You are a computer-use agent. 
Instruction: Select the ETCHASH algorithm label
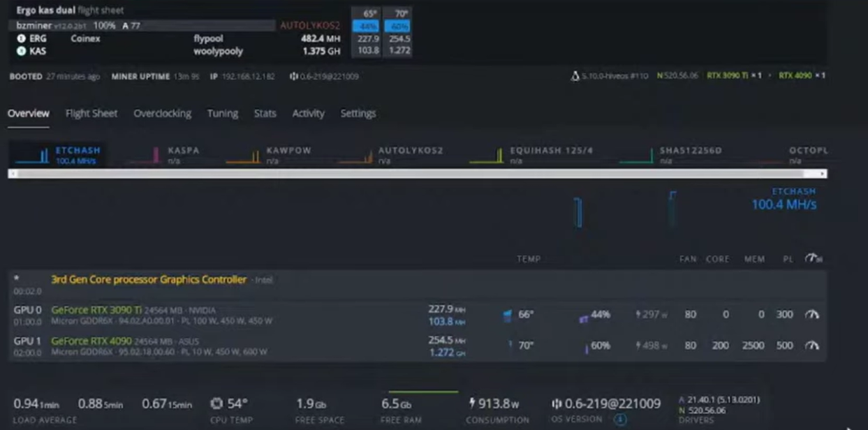[x=78, y=150]
